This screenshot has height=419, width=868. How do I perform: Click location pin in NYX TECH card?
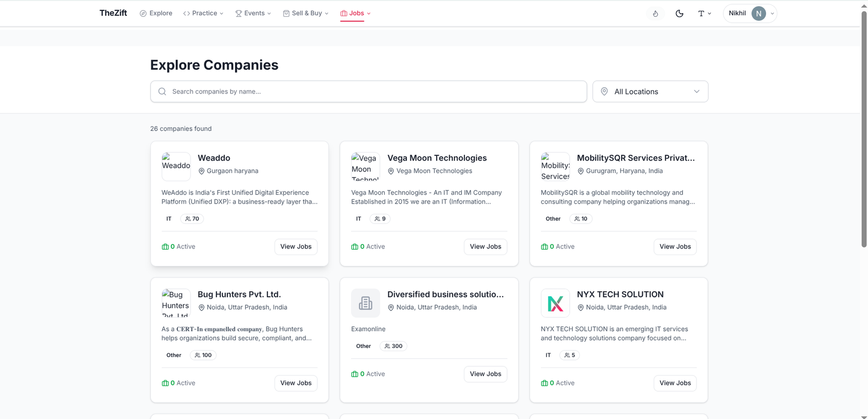point(580,307)
